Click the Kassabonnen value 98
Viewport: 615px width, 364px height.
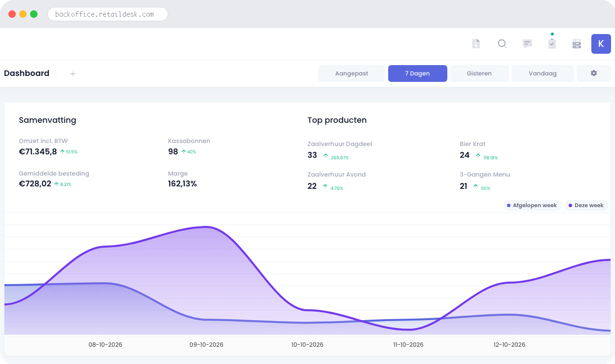(173, 151)
